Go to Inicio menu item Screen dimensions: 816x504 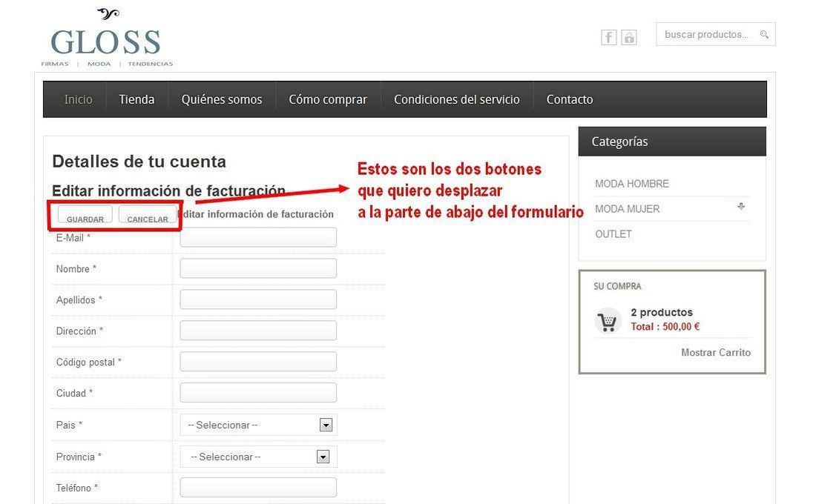78,99
